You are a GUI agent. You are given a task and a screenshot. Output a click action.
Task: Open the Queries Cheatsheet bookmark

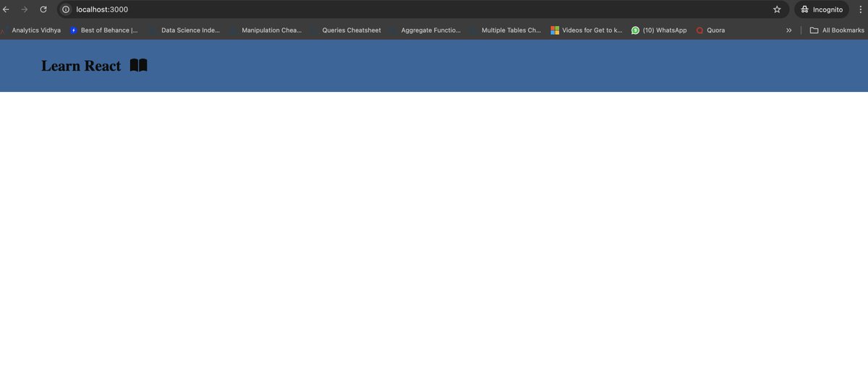[x=346, y=30]
